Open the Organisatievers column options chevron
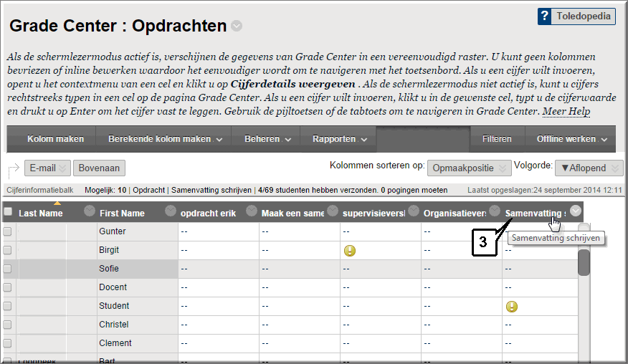This screenshot has height=364, width=628. point(495,211)
